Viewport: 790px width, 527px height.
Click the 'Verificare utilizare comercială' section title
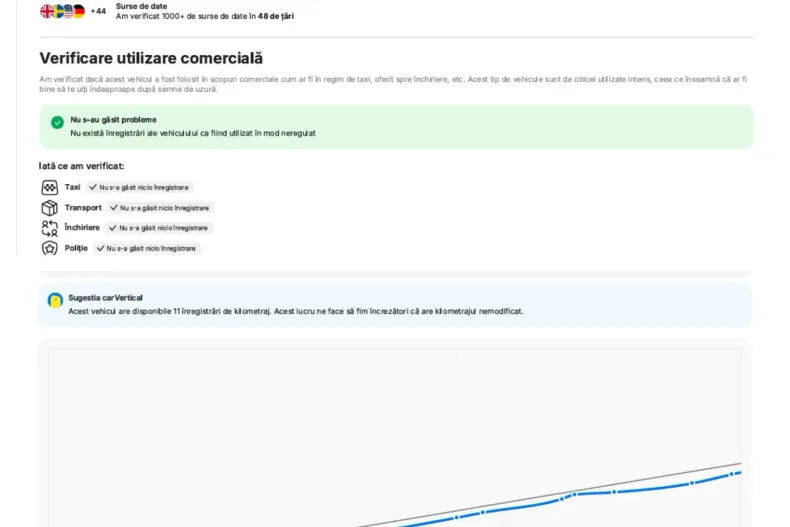pos(151,58)
